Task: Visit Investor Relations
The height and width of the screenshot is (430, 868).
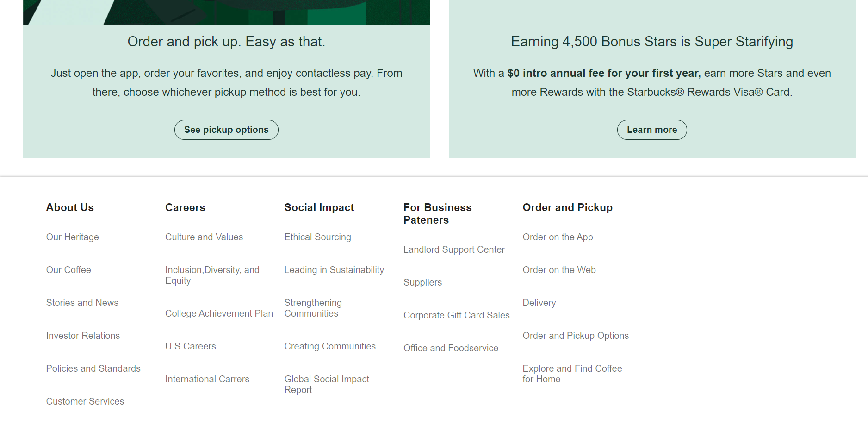Action: tap(83, 336)
